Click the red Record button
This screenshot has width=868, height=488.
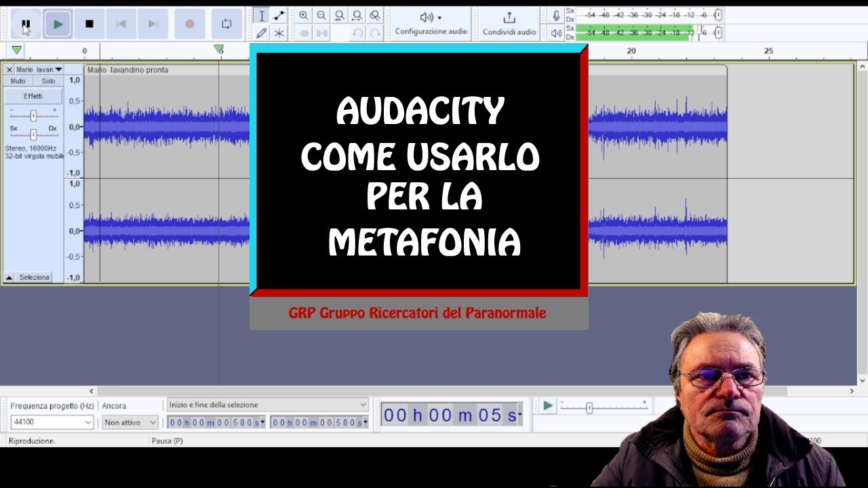click(x=190, y=24)
